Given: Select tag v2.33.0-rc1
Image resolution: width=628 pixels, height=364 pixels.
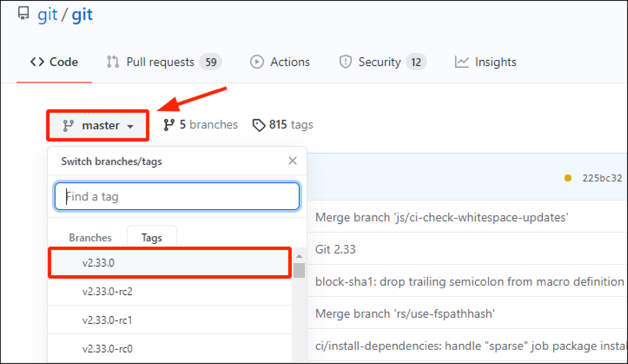Looking at the screenshot, I should (x=170, y=320).
